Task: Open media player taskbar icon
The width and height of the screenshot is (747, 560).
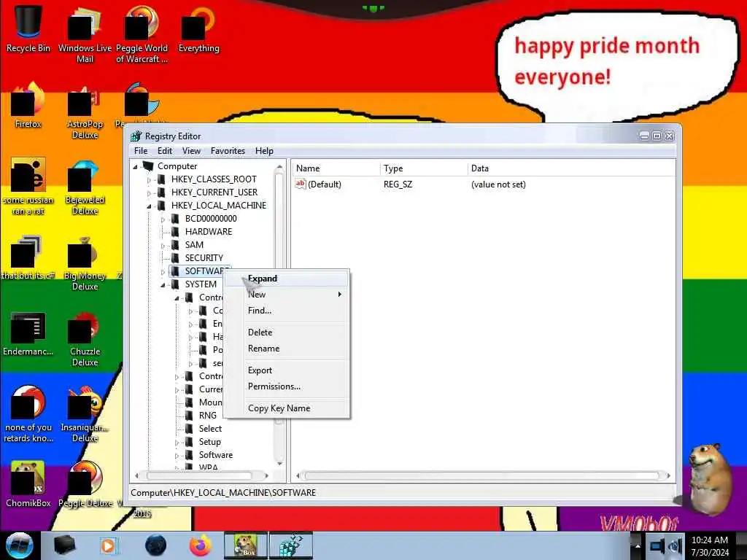Action: 109,545
